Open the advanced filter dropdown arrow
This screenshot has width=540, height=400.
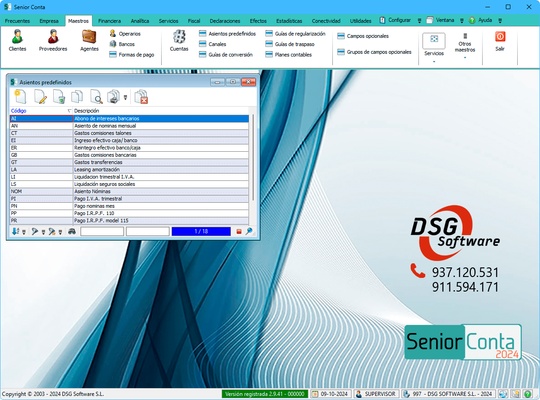pyautogui.click(x=60, y=232)
